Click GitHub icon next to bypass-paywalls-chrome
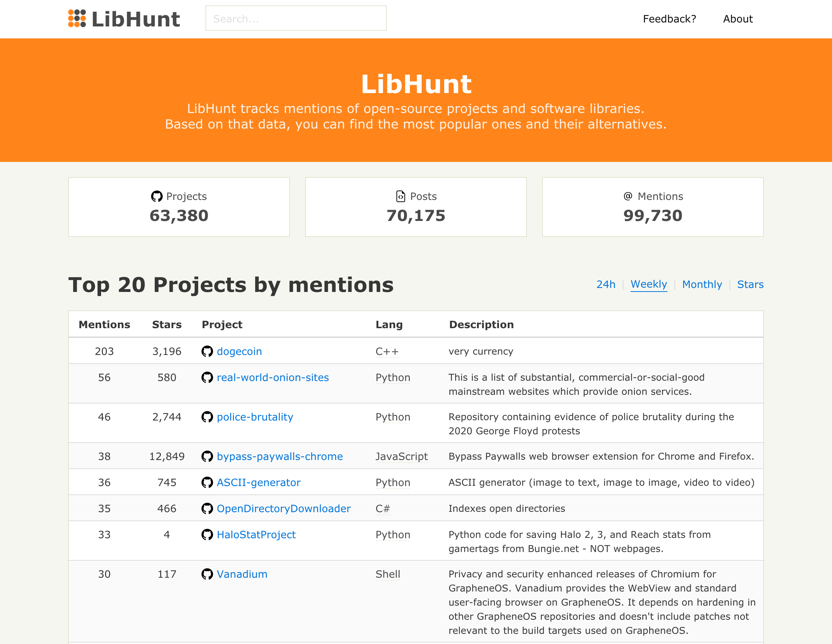The image size is (832, 644). tap(207, 456)
